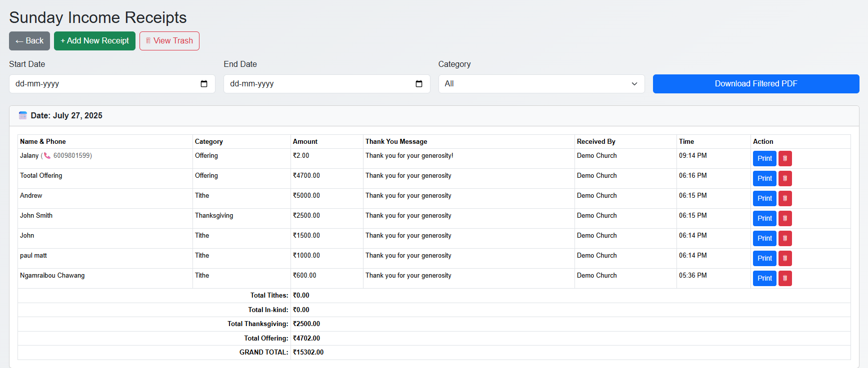The image size is (868, 368).
Task: Click the message "Thank you for your generosity!"
Action: pyautogui.click(x=409, y=156)
